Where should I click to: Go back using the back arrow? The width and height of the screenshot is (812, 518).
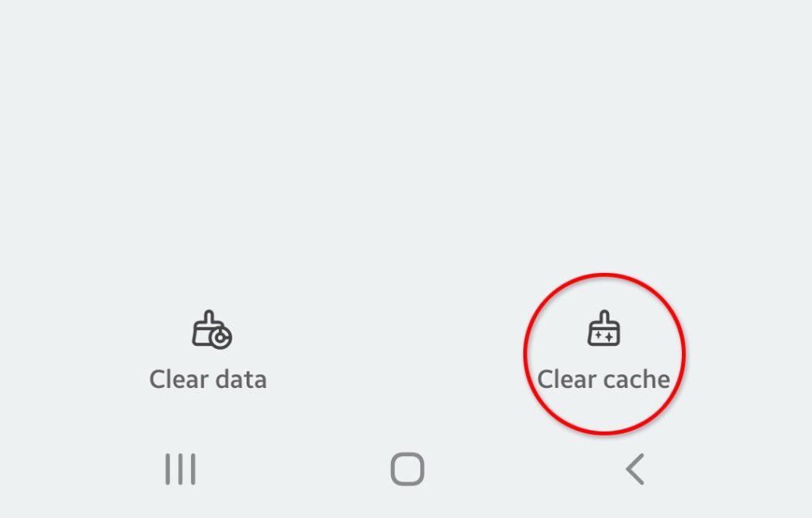(x=635, y=470)
